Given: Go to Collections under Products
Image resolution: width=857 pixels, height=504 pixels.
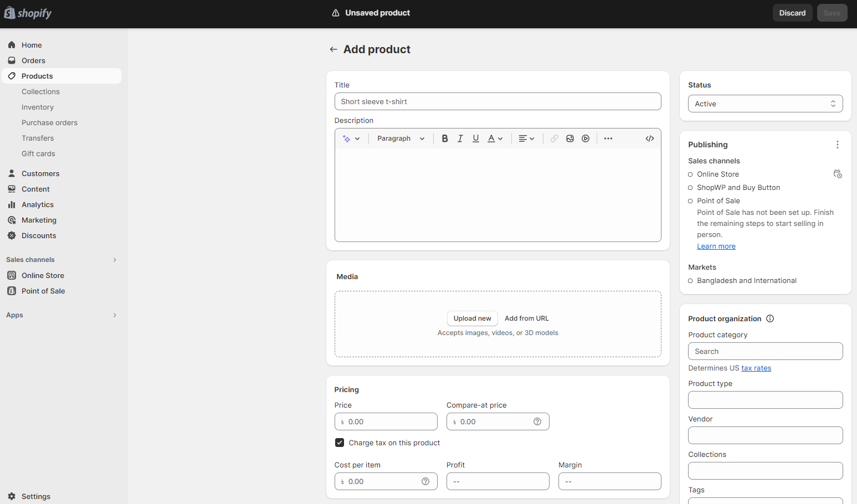Looking at the screenshot, I should [40, 91].
